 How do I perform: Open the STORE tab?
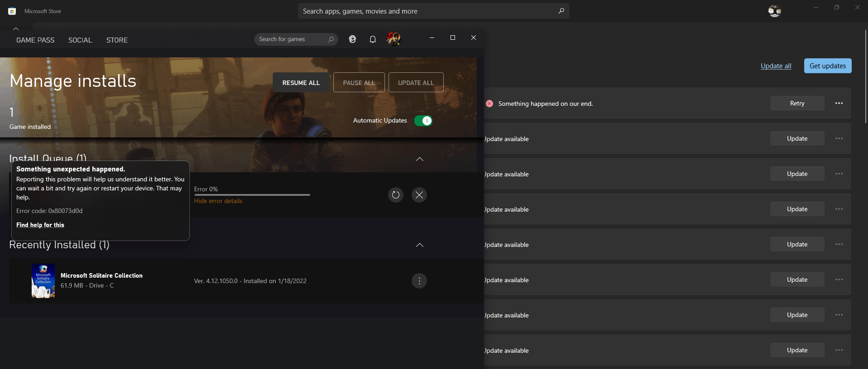(x=117, y=40)
